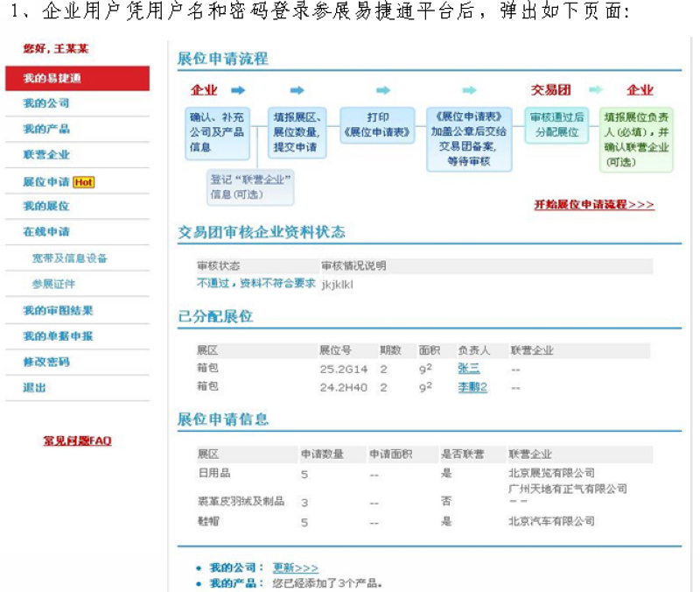Click 修改密码 in sidebar

click(46, 362)
